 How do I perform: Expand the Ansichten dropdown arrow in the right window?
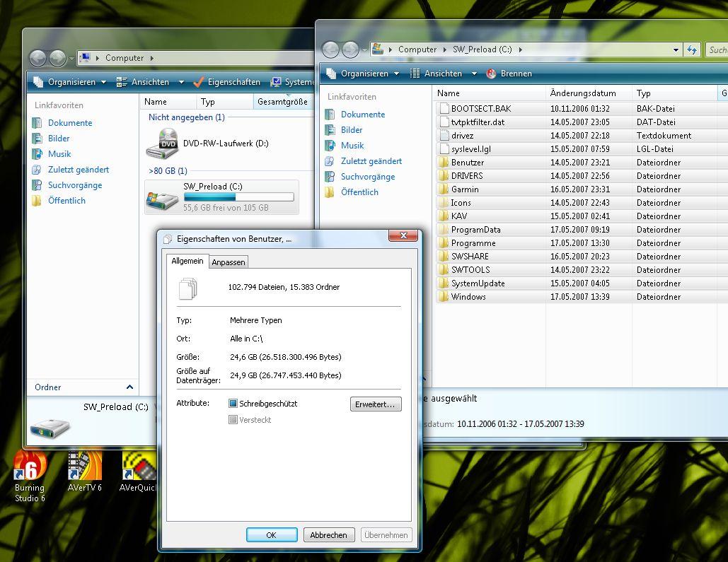(x=474, y=74)
